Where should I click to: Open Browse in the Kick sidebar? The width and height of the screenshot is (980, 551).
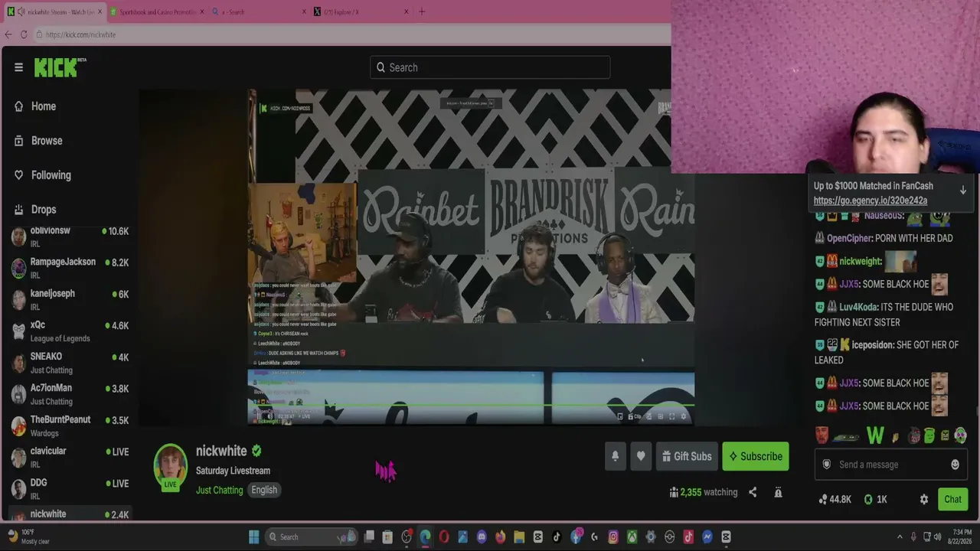click(39, 141)
